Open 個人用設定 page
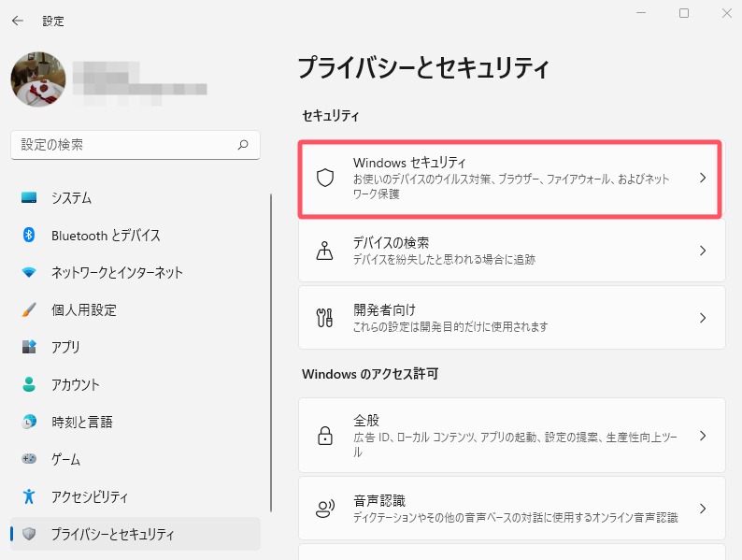Screen dimensions: 742x560 pyautogui.click(x=136, y=310)
